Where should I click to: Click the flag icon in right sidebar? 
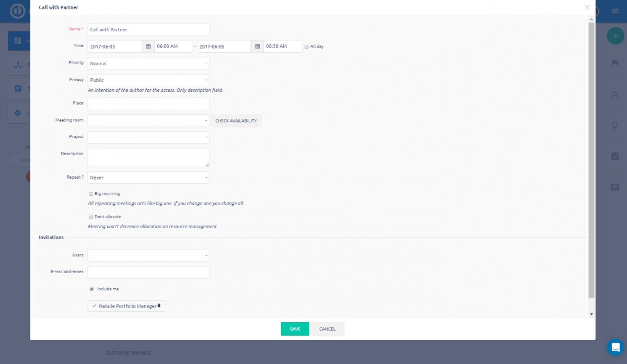click(615, 63)
